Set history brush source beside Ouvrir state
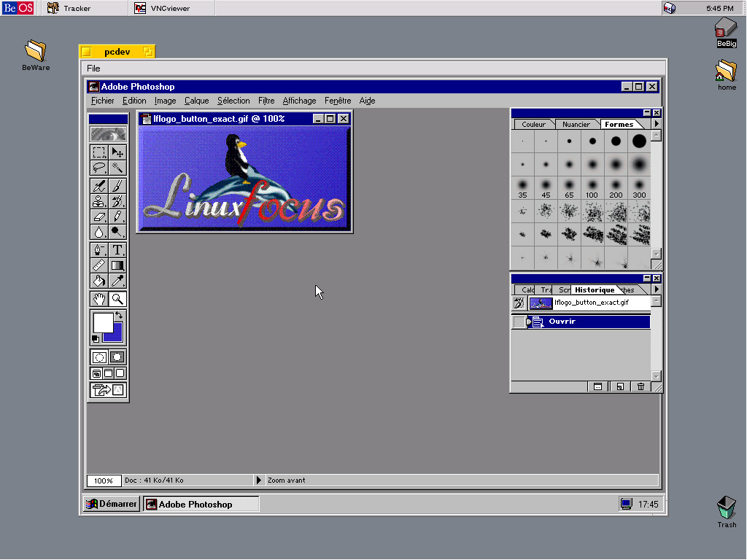 click(x=519, y=322)
